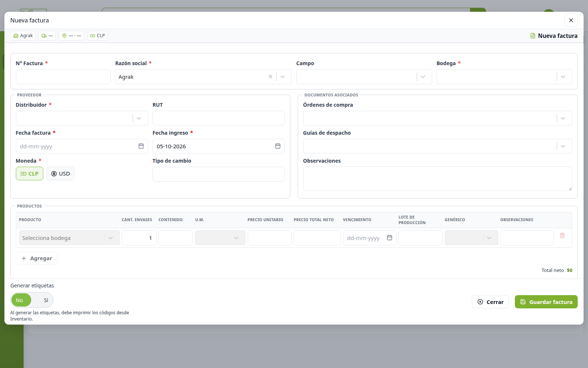588x368 pixels.
Task: Select CLP as Moneda
Action: point(29,174)
